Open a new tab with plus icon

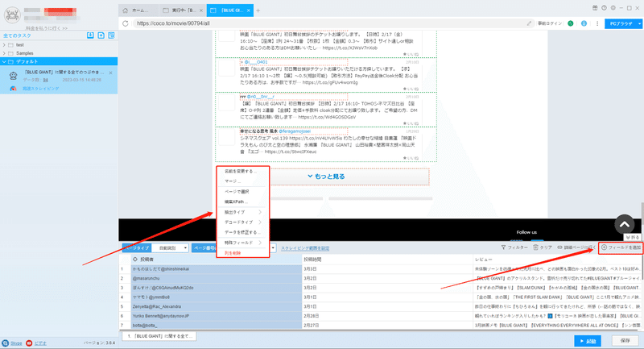click(258, 10)
